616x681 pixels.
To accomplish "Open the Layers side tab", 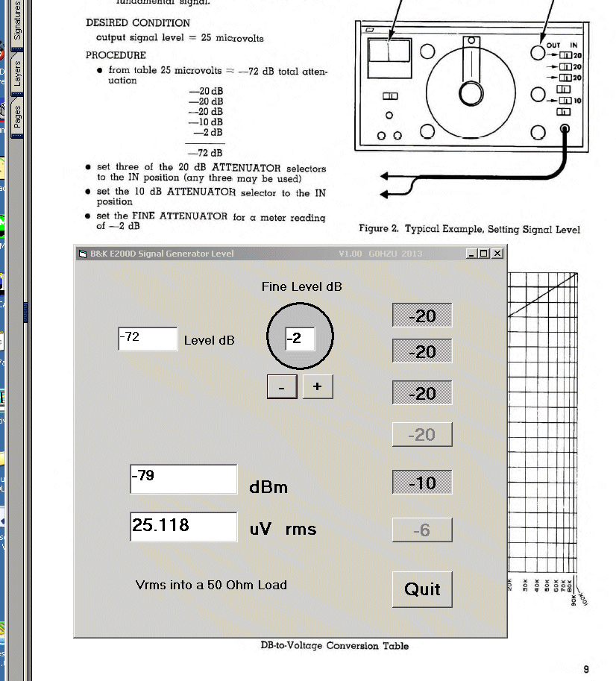I will [17, 73].
